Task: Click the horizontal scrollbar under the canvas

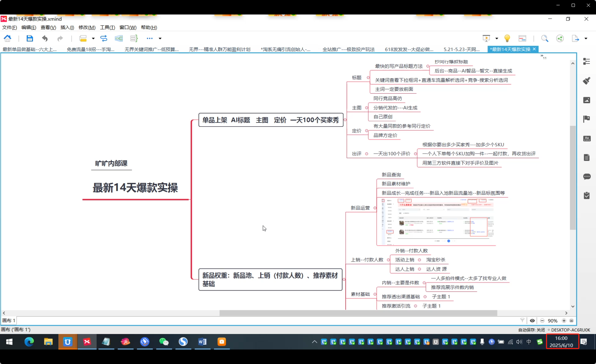Action: point(358,313)
